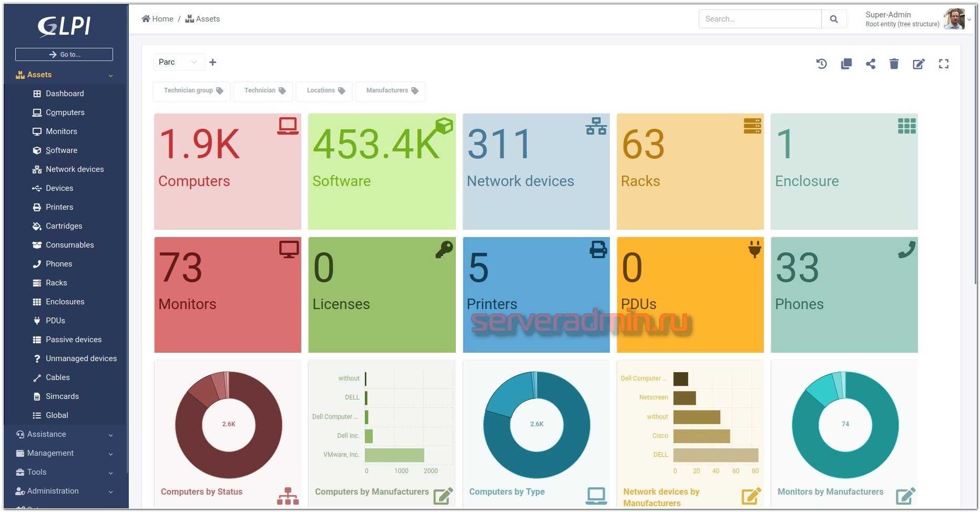Open Computers in the sidebar
Image resolution: width=980 pixels, height=512 pixels.
point(65,112)
